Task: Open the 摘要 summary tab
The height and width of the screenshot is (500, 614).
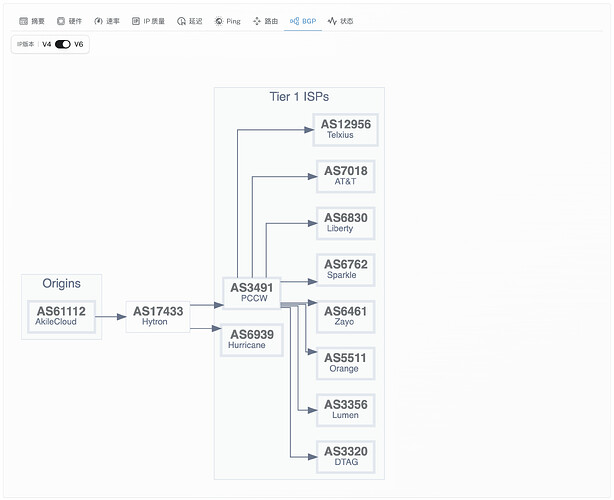Action: [32, 21]
